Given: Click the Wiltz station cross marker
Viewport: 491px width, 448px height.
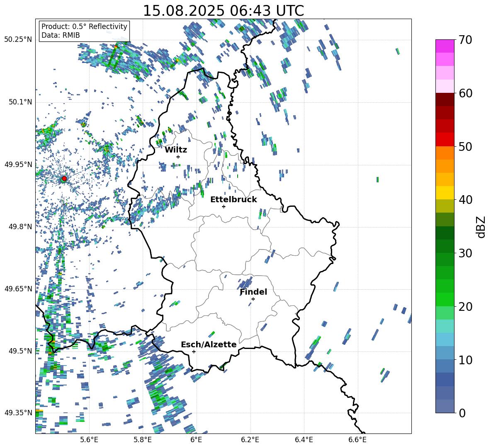Looking at the screenshot, I should tap(178, 157).
